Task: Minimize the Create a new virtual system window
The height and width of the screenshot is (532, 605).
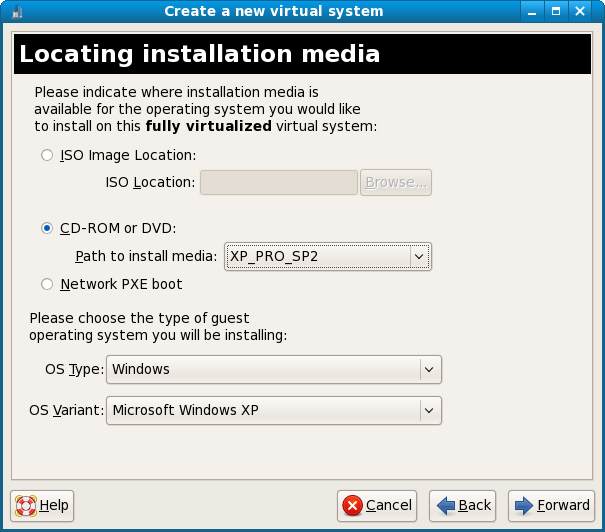Action: [532, 12]
